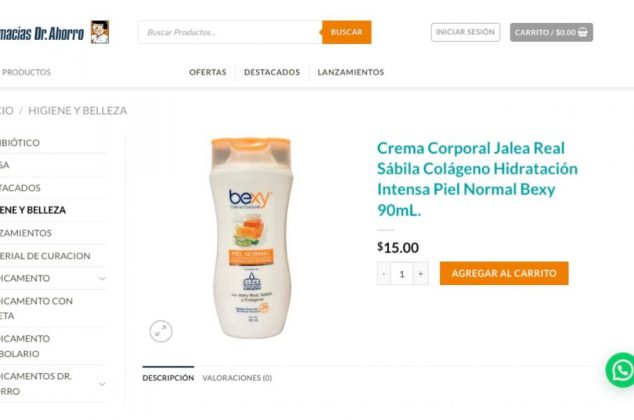The image size is (634, 420).
Task: Click the orange Buscar button
Action: (347, 32)
